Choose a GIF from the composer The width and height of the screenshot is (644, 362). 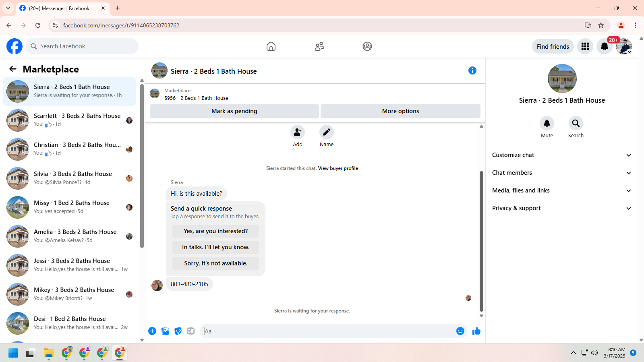[191, 331]
